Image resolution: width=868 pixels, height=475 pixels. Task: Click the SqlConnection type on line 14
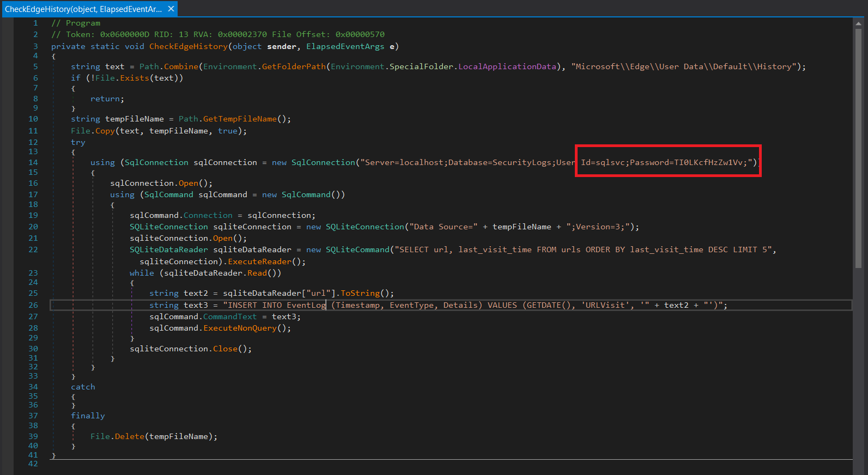tap(156, 162)
